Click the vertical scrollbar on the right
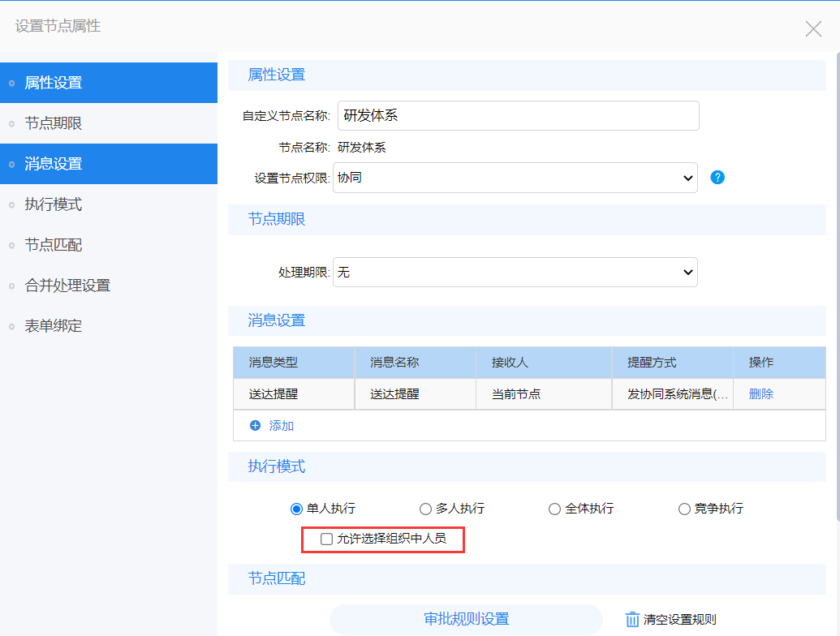The width and height of the screenshot is (840, 636). pyautogui.click(x=836, y=284)
